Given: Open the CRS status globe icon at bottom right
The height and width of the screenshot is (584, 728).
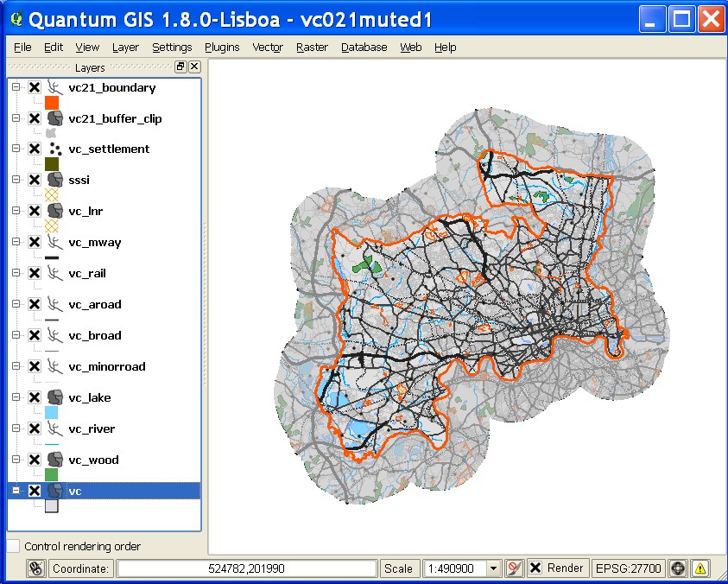Looking at the screenshot, I should (679, 568).
